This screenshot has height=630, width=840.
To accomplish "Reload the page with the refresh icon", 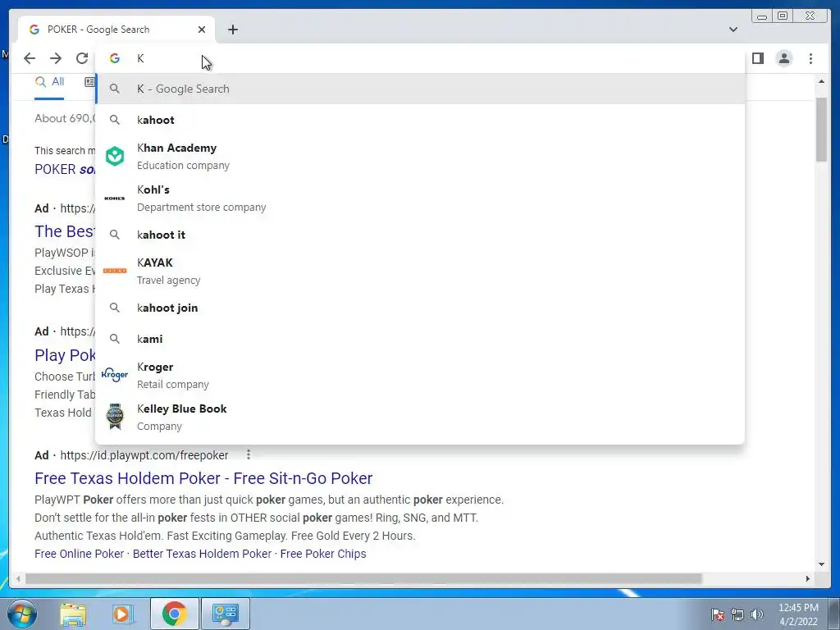I will pos(82,58).
